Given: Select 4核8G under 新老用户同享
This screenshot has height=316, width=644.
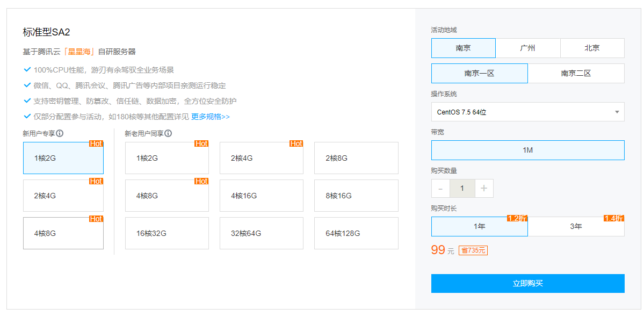Looking at the screenshot, I should coord(167,196).
